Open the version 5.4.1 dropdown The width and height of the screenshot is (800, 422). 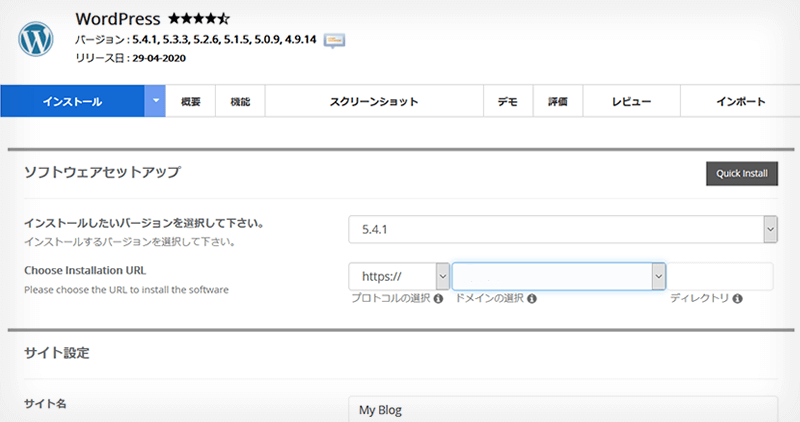563,229
